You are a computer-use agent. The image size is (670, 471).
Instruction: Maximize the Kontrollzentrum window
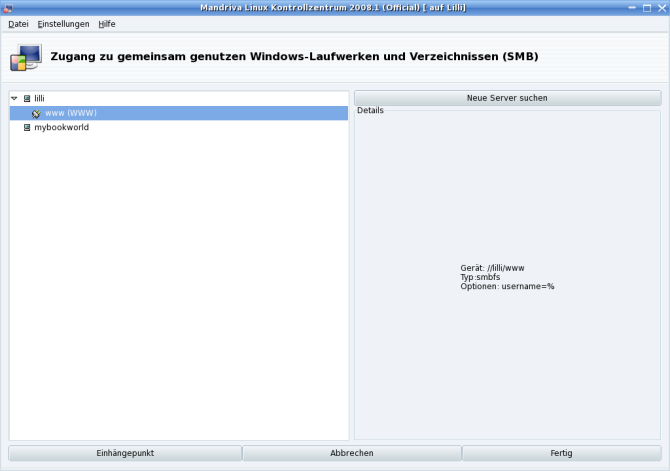coord(646,7)
